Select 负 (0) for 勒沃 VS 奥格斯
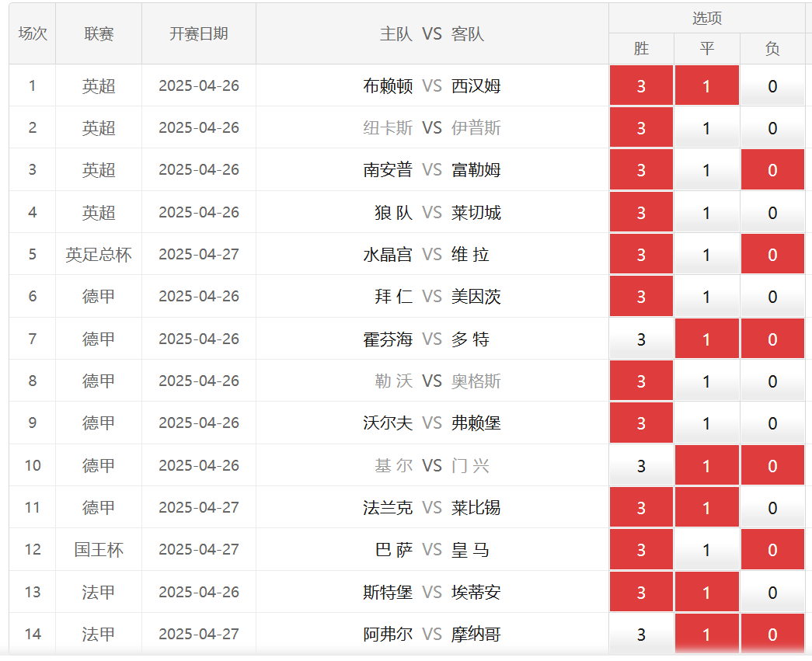Viewport: 812px width, 661px height. [x=772, y=381]
